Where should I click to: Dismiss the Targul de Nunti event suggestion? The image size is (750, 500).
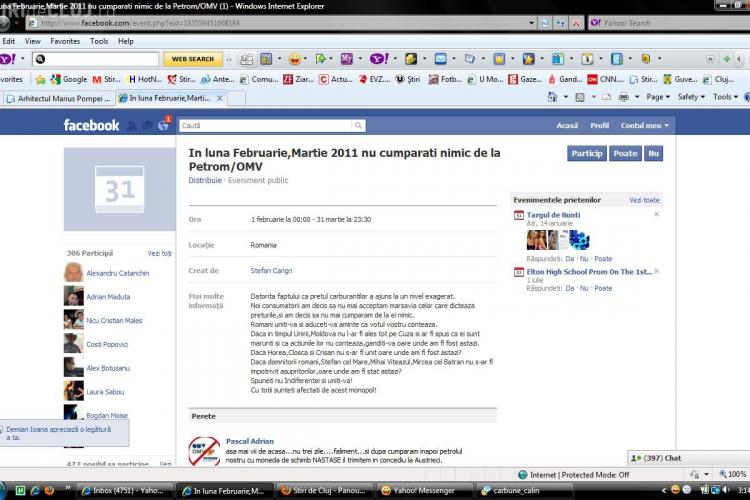coord(656,214)
